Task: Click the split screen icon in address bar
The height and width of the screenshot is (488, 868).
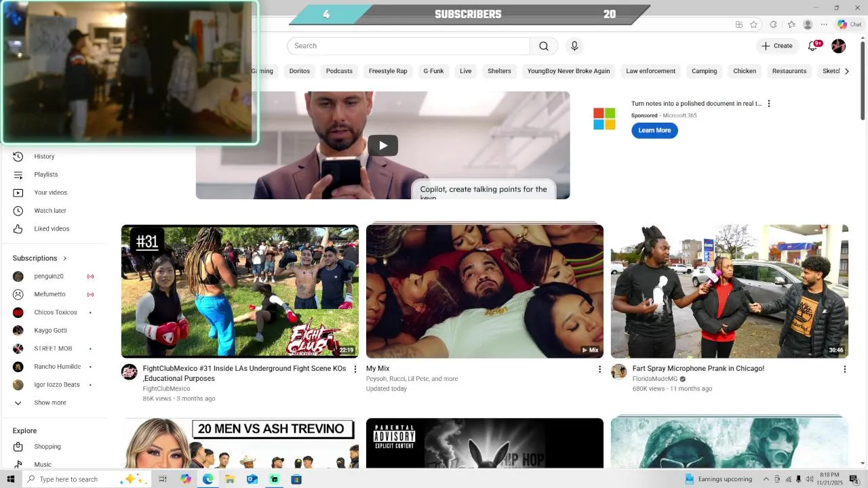Action: pos(739,24)
